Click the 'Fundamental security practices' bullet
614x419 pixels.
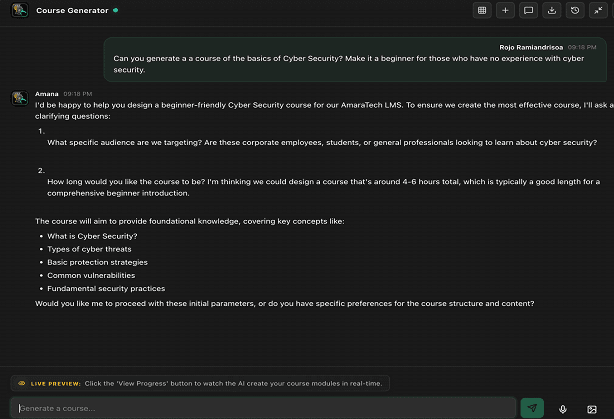pyautogui.click(x=106, y=289)
